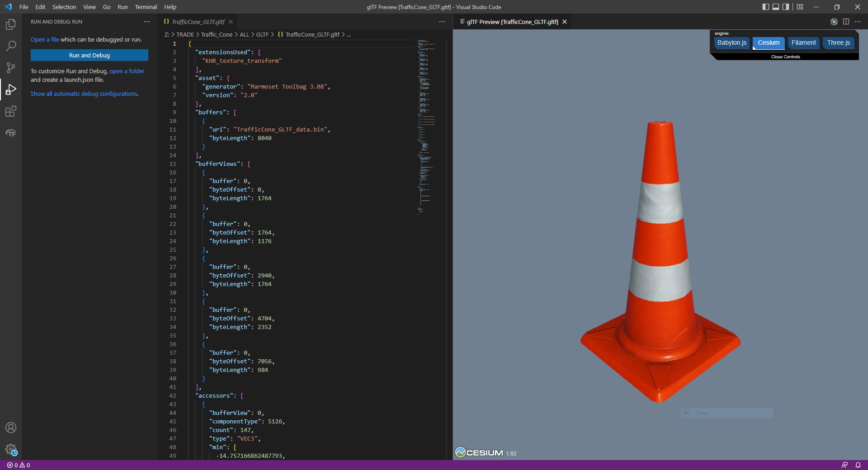The height and width of the screenshot is (470, 868).
Task: Click the Customize Layout icon in title bar
Action: (x=800, y=7)
